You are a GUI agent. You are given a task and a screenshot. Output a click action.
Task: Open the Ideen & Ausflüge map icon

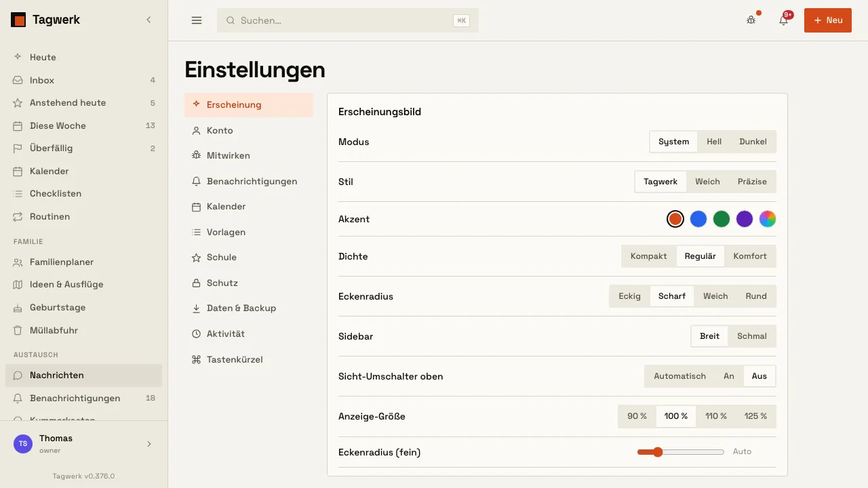18,285
